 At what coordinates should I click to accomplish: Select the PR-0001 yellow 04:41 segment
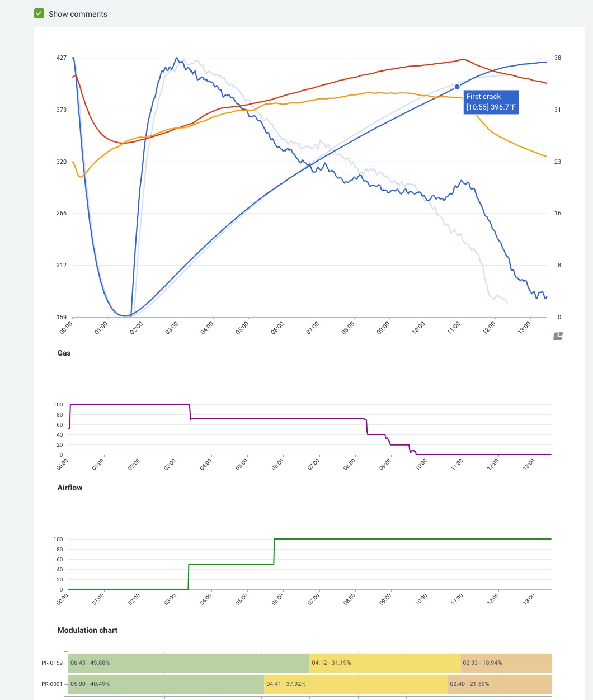click(x=356, y=684)
